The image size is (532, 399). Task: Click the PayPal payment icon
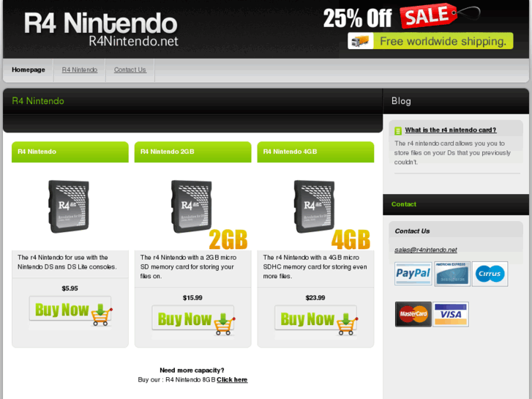coord(413,274)
